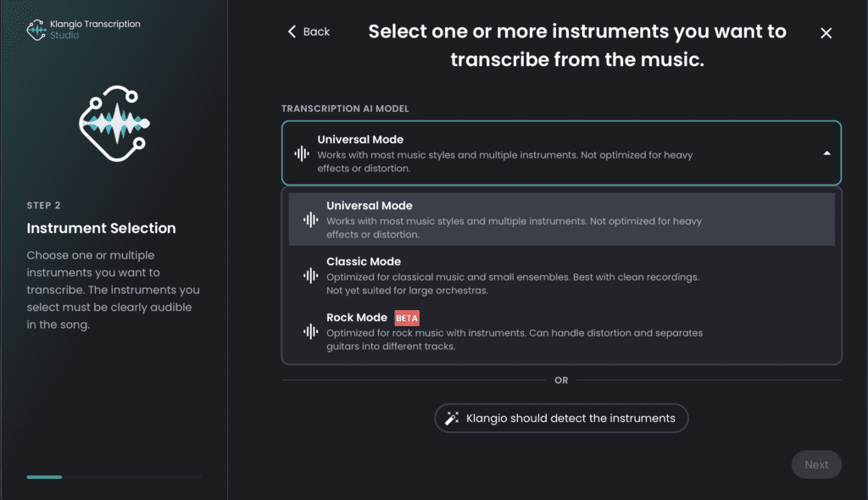The width and height of the screenshot is (868, 500).
Task: Click the waveform icon in selected dropdown field
Action: click(301, 153)
